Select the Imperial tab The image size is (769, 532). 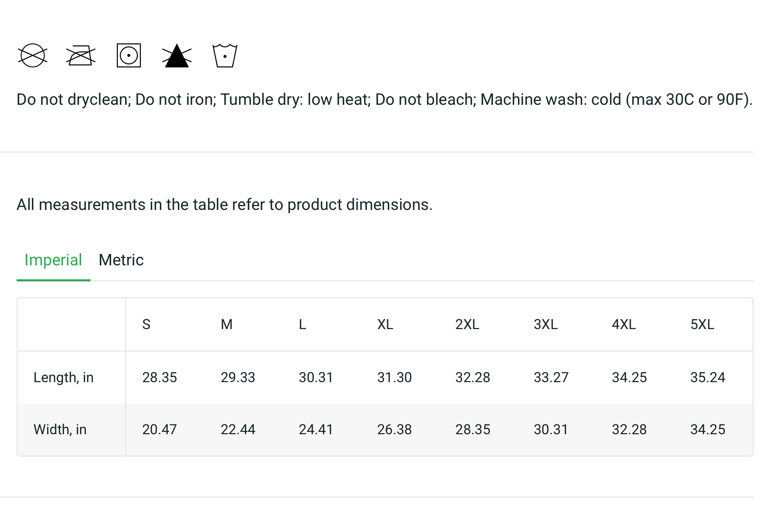tap(53, 260)
